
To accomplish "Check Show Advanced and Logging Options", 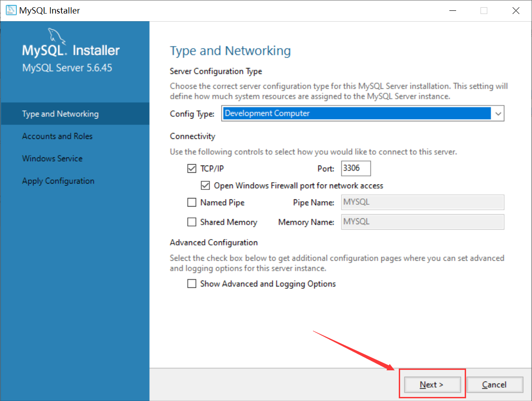I will (x=191, y=284).
